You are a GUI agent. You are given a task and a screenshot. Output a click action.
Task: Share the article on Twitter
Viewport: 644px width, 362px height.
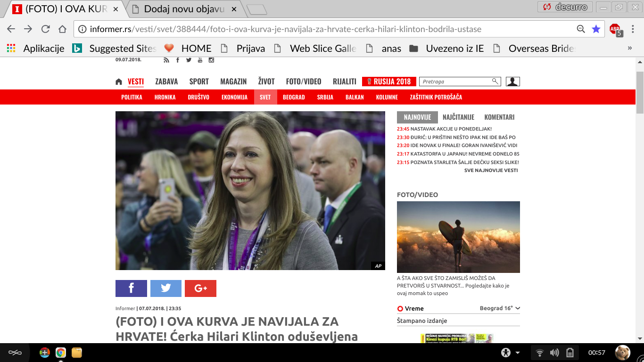point(166,288)
